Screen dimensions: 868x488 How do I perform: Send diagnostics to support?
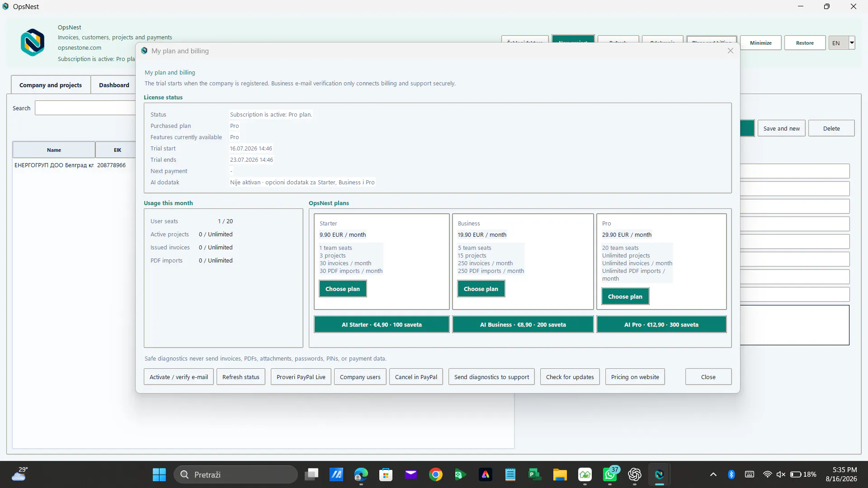click(x=491, y=377)
